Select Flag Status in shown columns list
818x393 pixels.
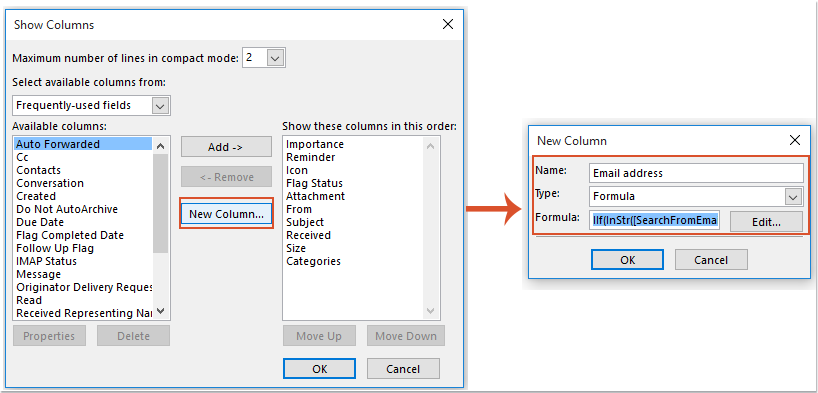pos(353,183)
